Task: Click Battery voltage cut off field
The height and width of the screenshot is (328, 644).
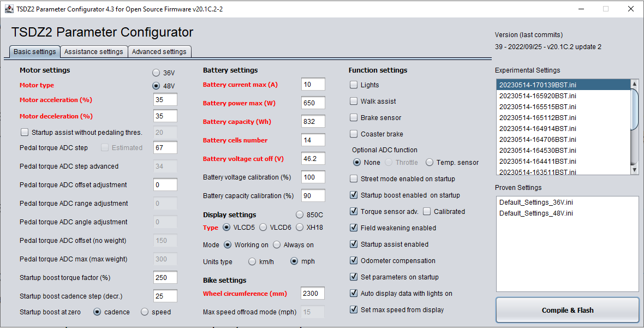Action: pos(313,158)
